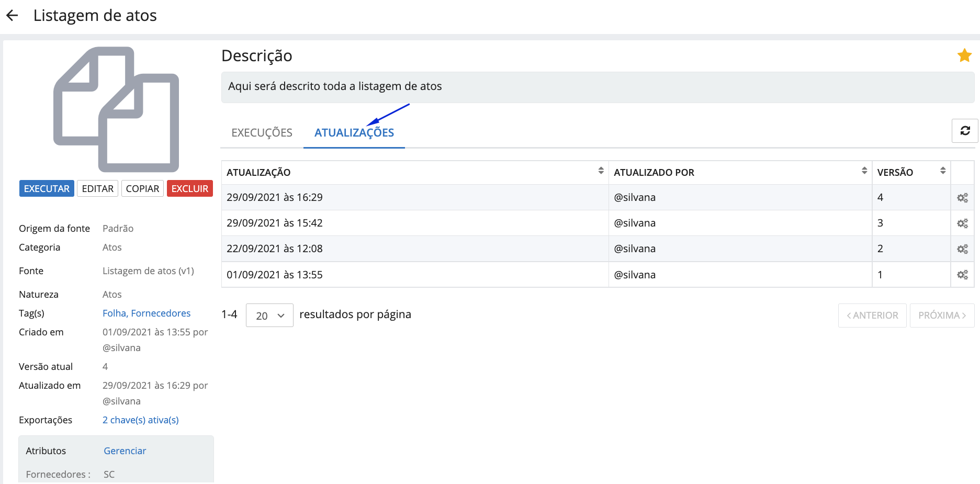Switch to the Execuções tab
This screenshot has height=484, width=980.
pos(262,133)
